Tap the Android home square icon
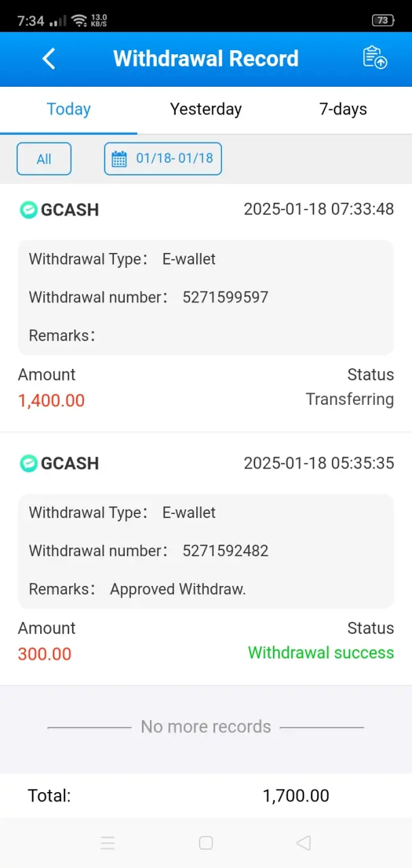412x868 pixels. tap(206, 843)
